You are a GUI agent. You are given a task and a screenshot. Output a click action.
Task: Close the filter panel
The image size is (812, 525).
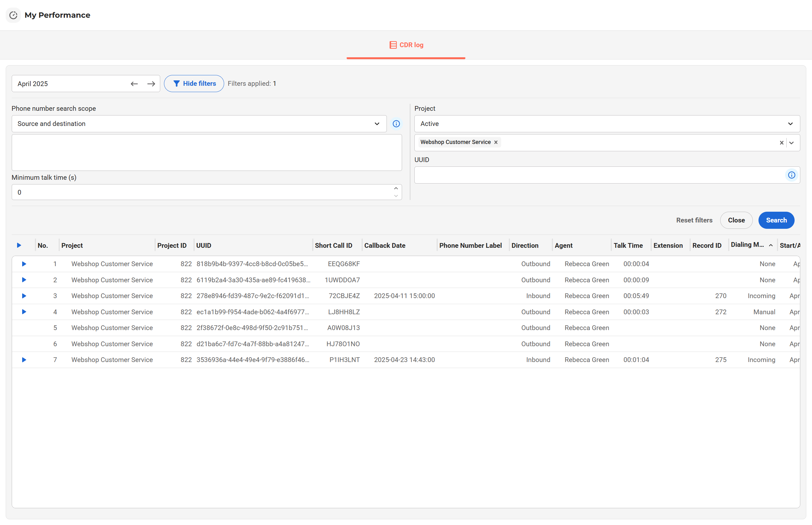coord(736,220)
